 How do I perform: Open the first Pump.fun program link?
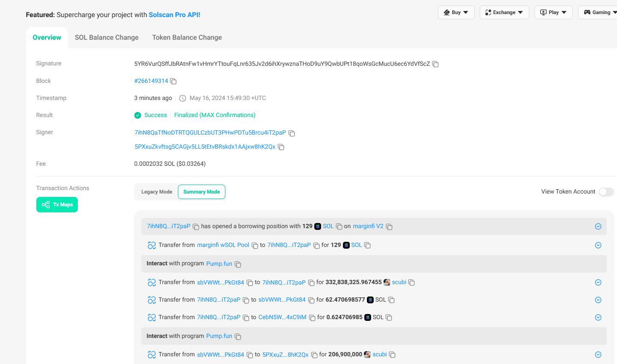219,264
